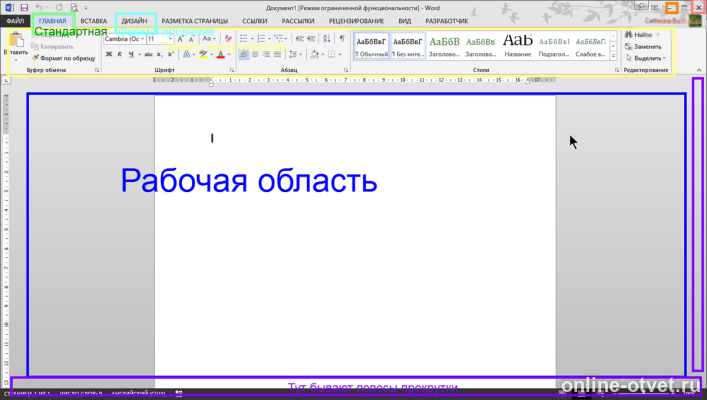Open the Шрифт dialog launcher

click(232, 70)
